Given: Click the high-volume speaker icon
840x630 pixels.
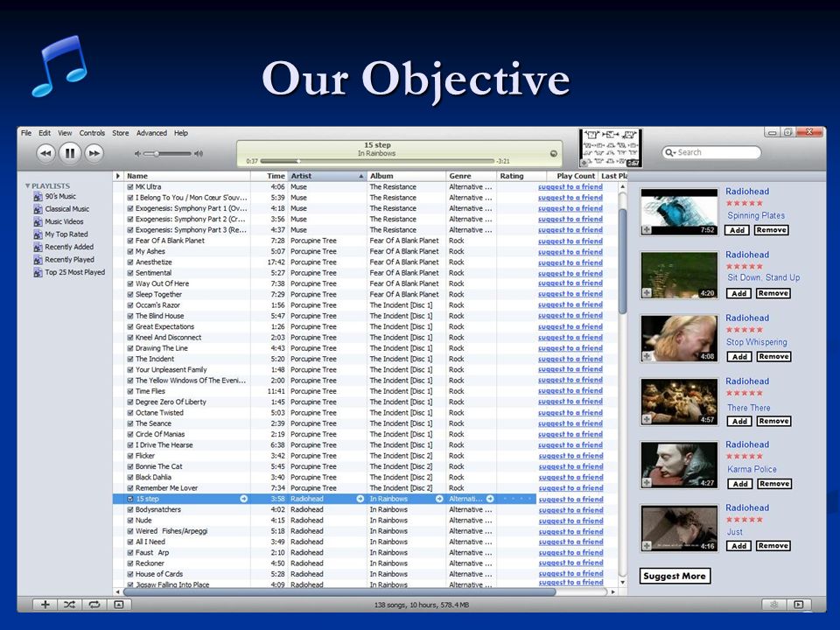Looking at the screenshot, I should tap(199, 154).
